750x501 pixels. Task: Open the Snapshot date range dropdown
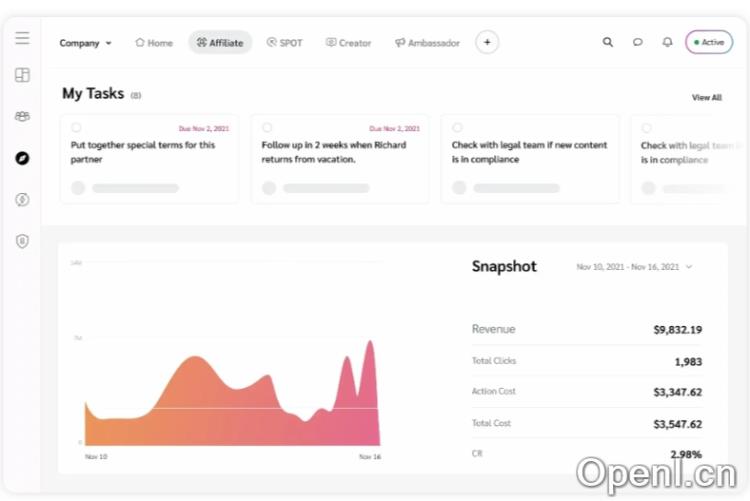pos(634,267)
